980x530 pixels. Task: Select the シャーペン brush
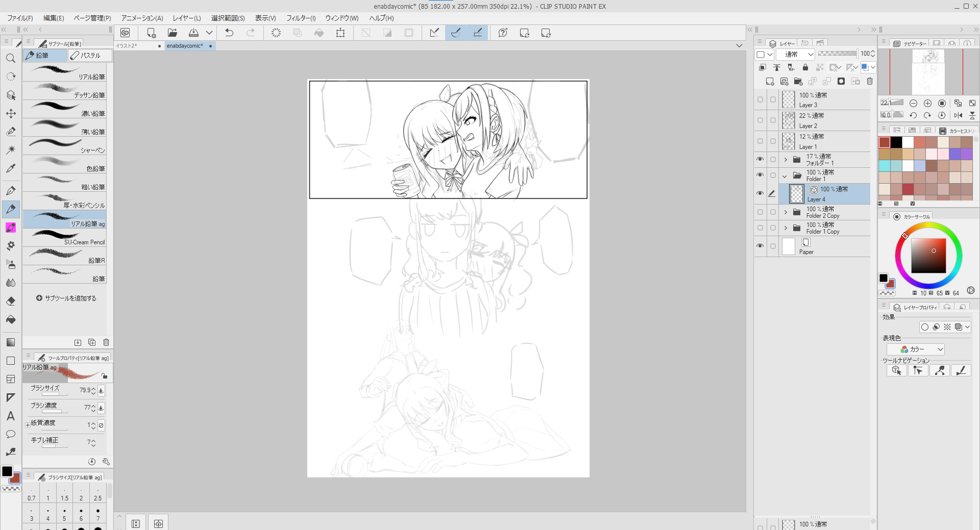point(64,146)
